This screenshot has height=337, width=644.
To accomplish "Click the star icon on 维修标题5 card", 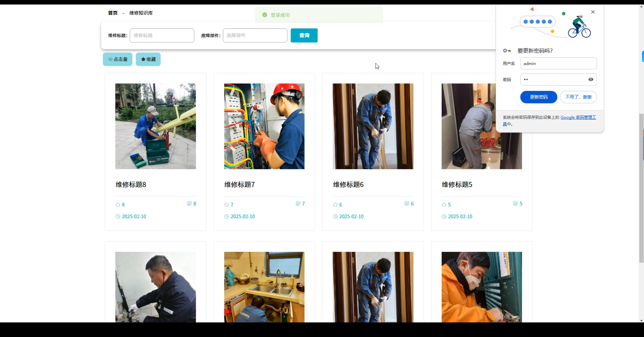I will click(444, 205).
